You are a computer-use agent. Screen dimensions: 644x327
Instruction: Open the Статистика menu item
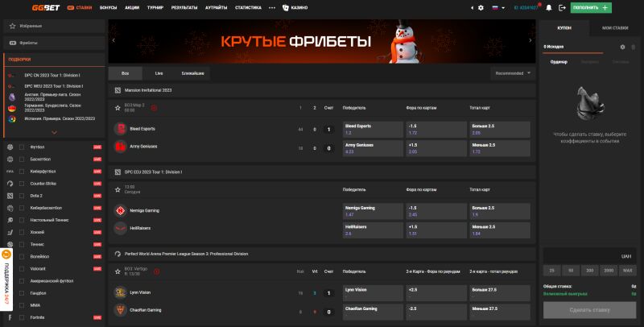248,8
